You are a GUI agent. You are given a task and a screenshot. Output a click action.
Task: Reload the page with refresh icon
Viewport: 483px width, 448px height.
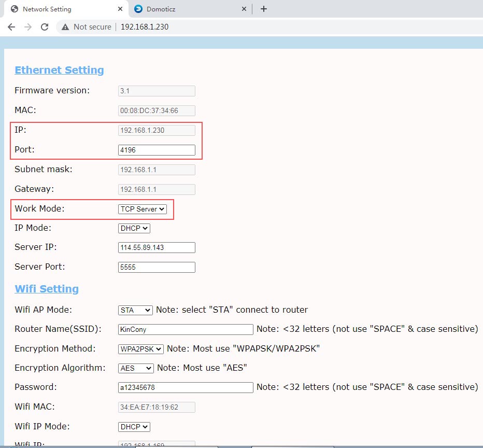45,27
